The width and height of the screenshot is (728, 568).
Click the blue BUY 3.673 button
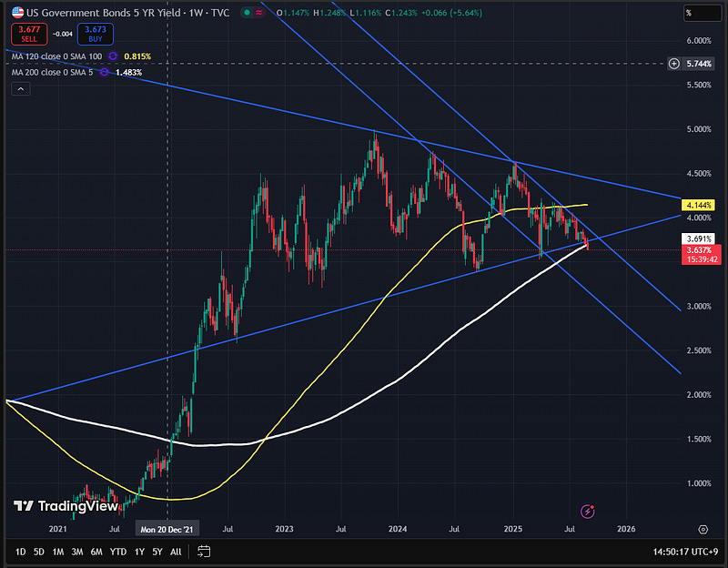pos(96,34)
